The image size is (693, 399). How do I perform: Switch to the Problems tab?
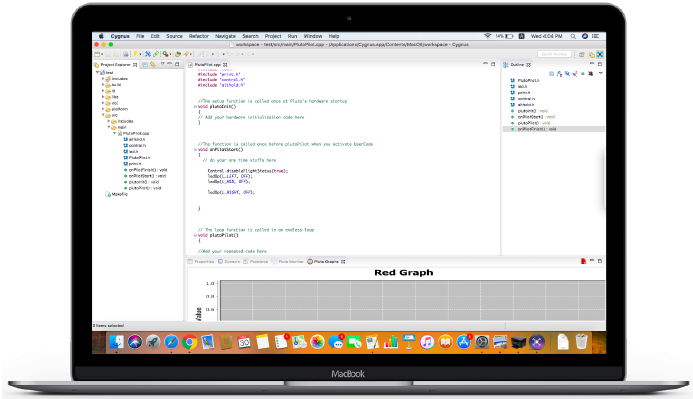pos(256,262)
